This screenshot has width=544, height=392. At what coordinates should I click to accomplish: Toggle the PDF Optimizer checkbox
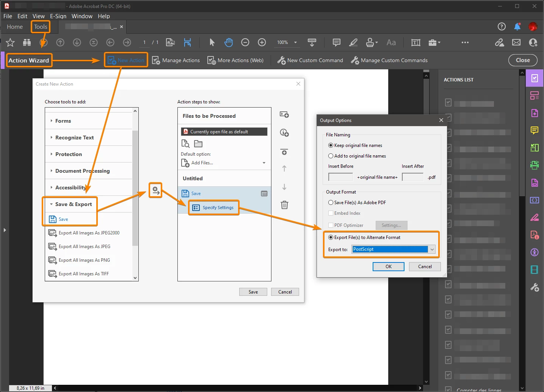point(331,225)
